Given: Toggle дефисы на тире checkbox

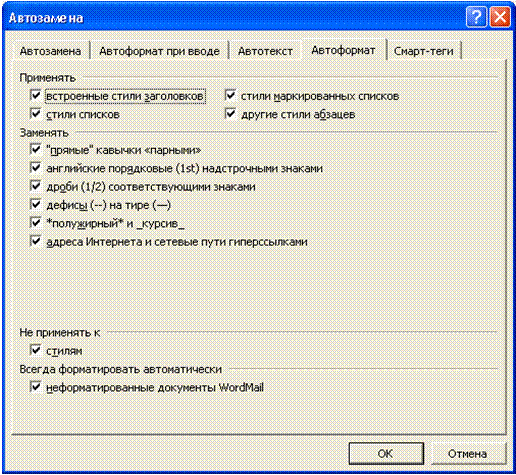Looking at the screenshot, I should (x=36, y=204).
